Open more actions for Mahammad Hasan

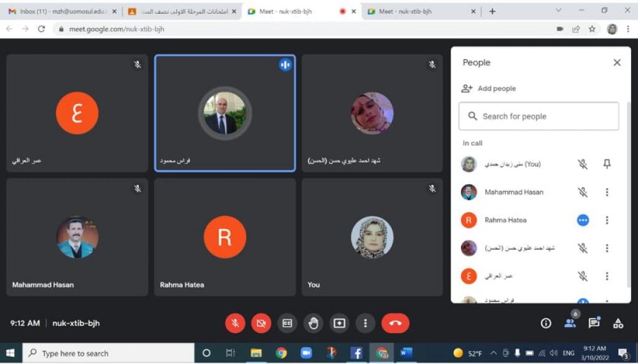[607, 192]
